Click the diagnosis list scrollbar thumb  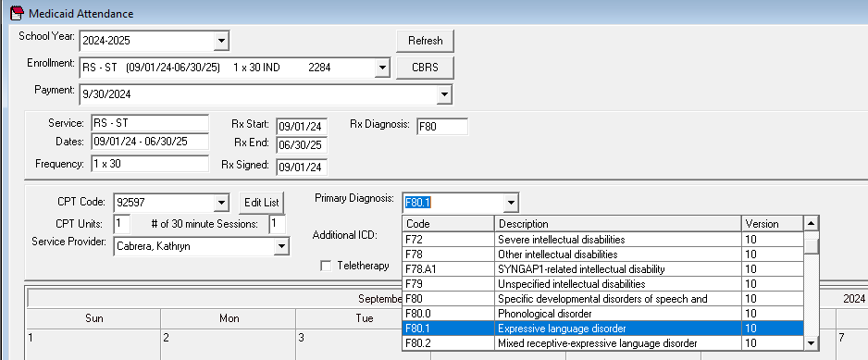click(x=811, y=245)
